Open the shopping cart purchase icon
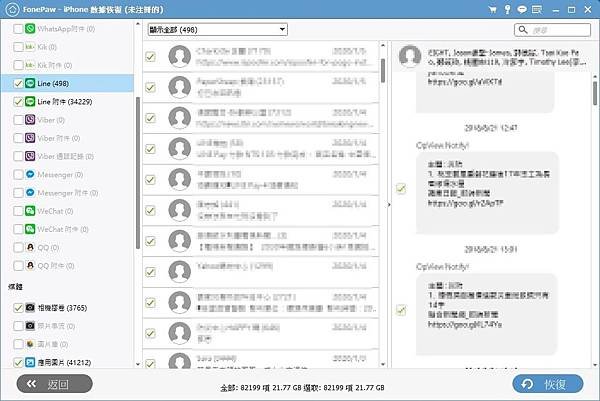 point(492,10)
